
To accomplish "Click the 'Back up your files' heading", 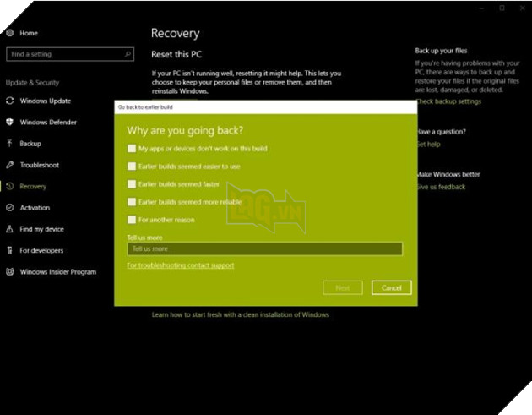I will 441,51.
